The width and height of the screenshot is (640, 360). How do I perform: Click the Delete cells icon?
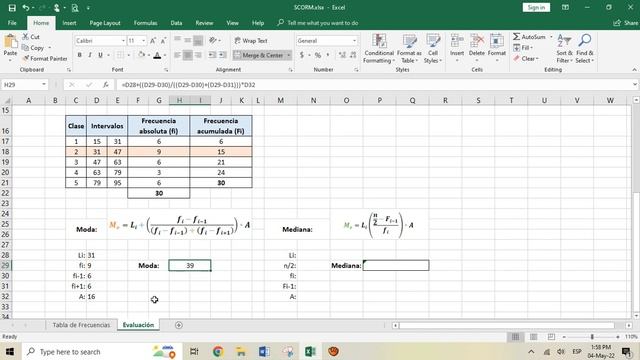(476, 42)
